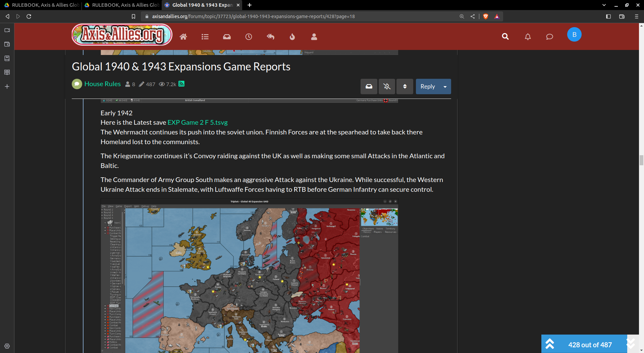
Task: Click browser back button
Action: tap(7, 16)
